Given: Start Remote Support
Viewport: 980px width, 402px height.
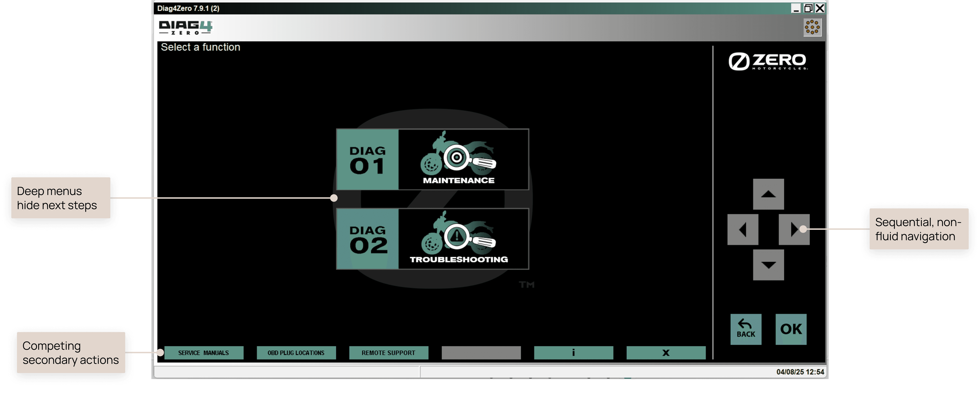Looking at the screenshot, I should coord(388,353).
